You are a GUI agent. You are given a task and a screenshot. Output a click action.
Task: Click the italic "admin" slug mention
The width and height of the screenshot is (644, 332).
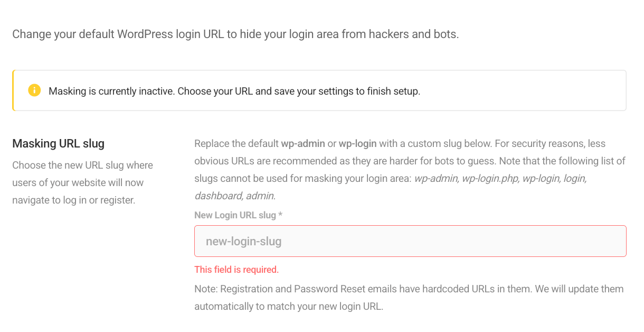(x=261, y=196)
